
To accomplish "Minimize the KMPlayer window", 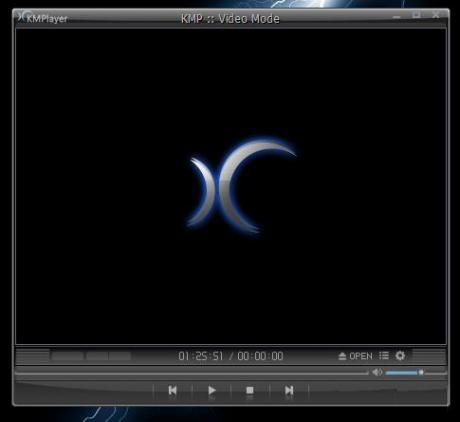I will 396,16.
